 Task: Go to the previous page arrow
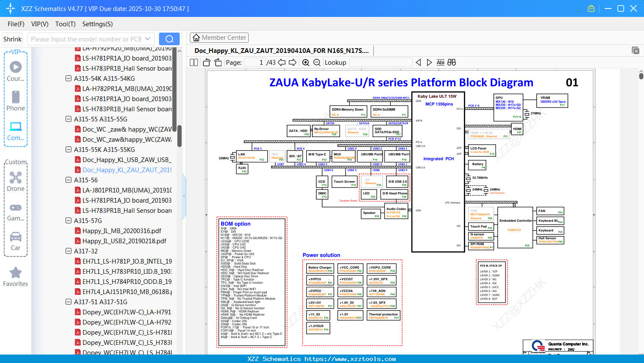coord(282,63)
